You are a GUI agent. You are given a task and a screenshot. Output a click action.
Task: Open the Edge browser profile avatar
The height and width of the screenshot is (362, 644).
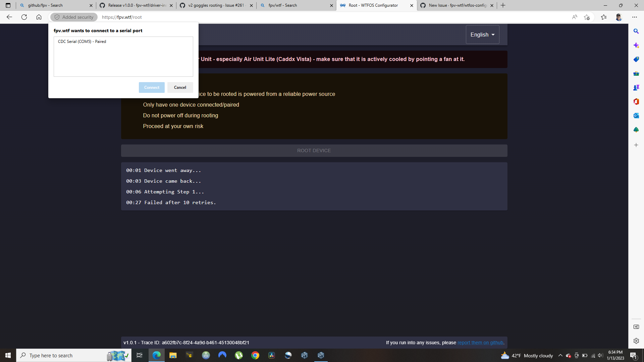click(x=619, y=17)
